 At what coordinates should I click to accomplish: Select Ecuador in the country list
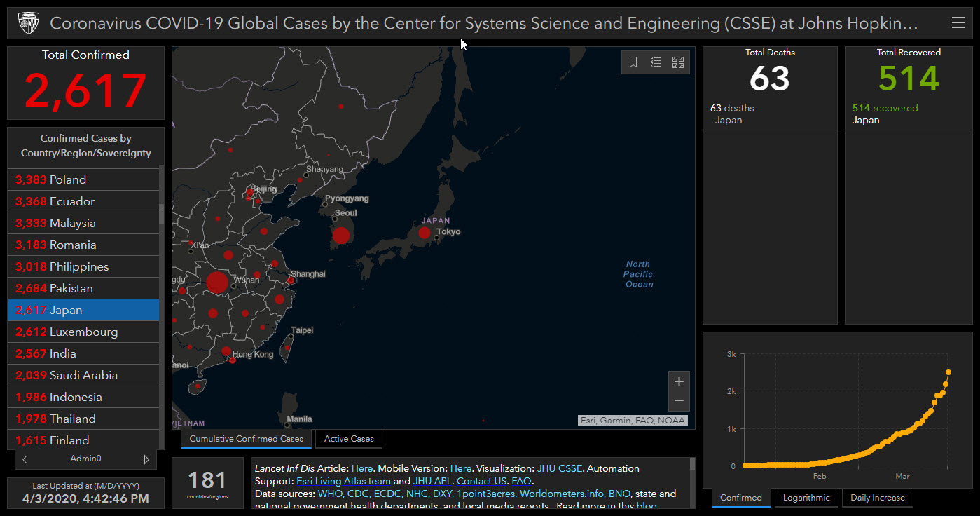tap(83, 201)
